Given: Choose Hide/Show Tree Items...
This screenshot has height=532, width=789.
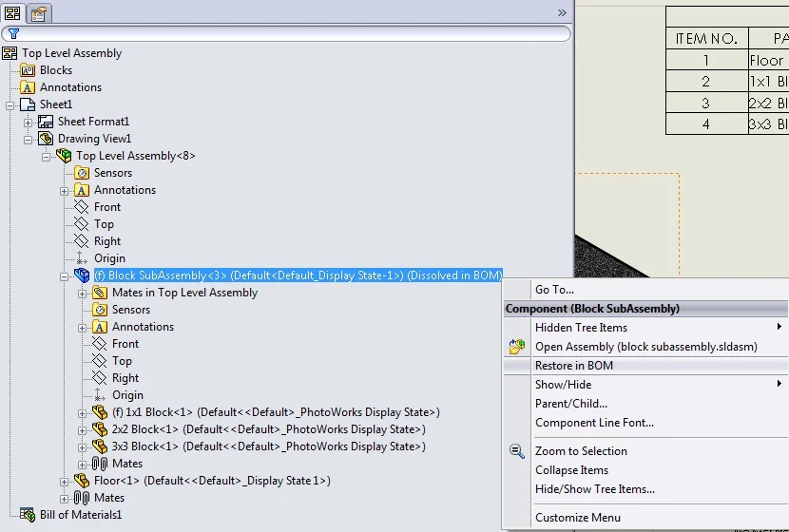Looking at the screenshot, I should (646, 489).
